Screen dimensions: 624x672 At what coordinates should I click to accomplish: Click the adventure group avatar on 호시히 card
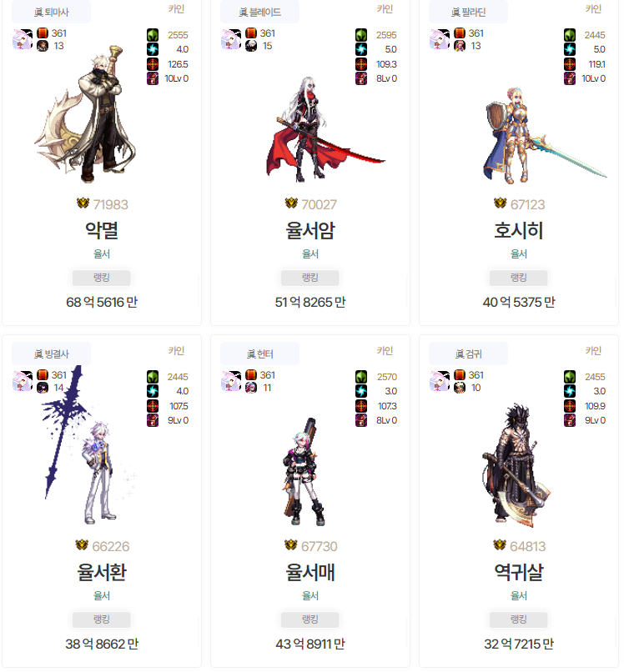pos(440,39)
